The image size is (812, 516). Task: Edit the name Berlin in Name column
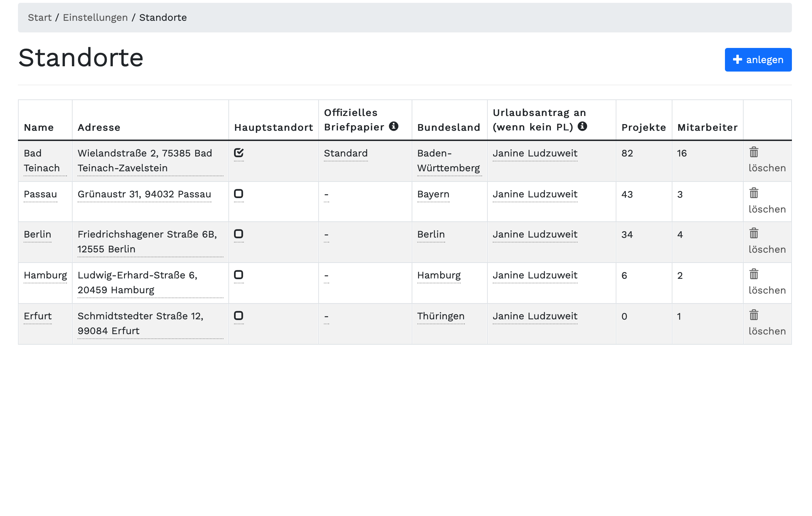(37, 234)
